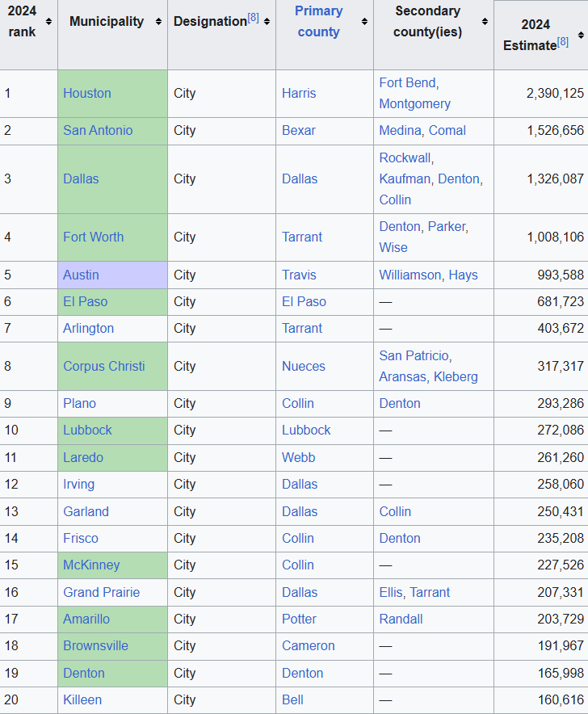Open the Montgomery secondary county link
This screenshot has width=588, height=714.
415,104
